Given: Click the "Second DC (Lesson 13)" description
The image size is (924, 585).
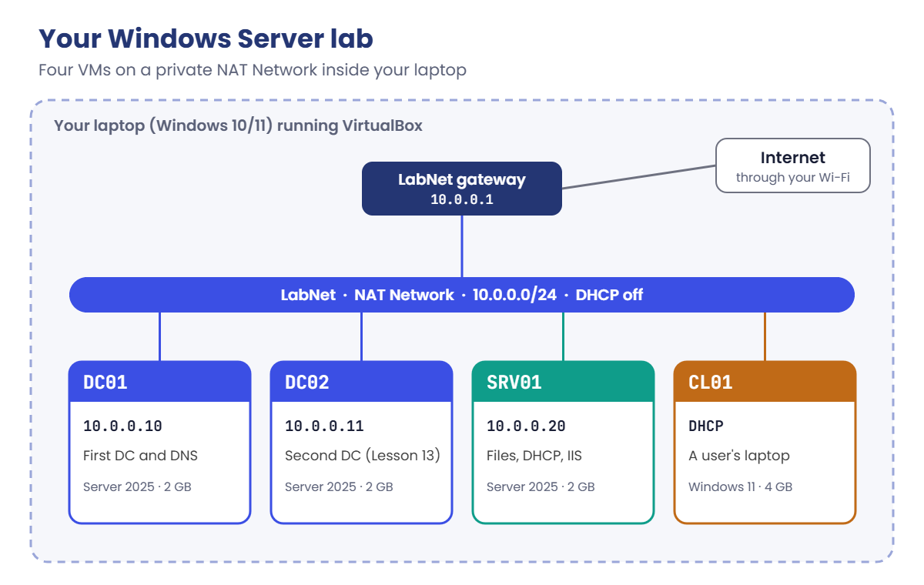Looking at the screenshot, I should coord(363,456).
